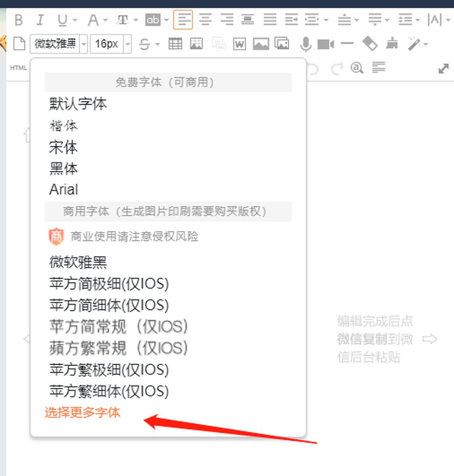Insert a single image
This screenshot has width=454, height=476.
261,44
